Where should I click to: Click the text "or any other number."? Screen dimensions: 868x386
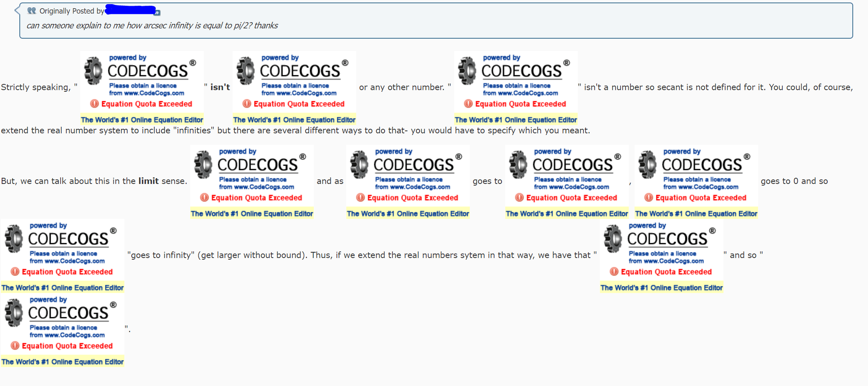[x=402, y=87]
